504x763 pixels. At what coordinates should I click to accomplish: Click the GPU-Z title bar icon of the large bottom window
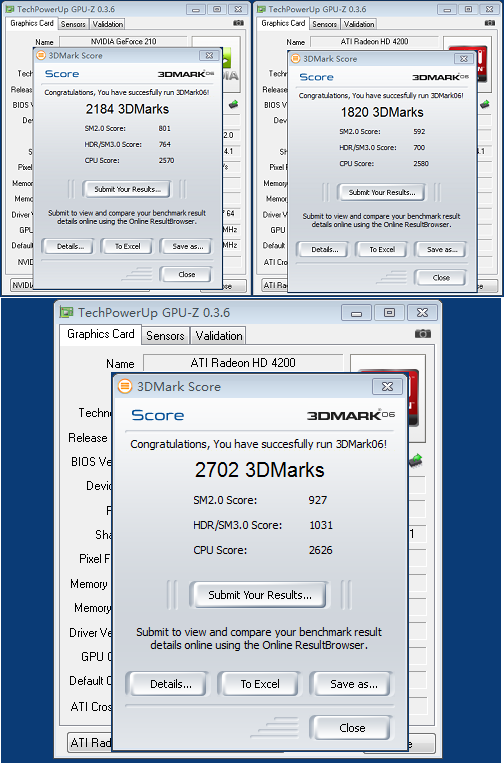[66, 312]
